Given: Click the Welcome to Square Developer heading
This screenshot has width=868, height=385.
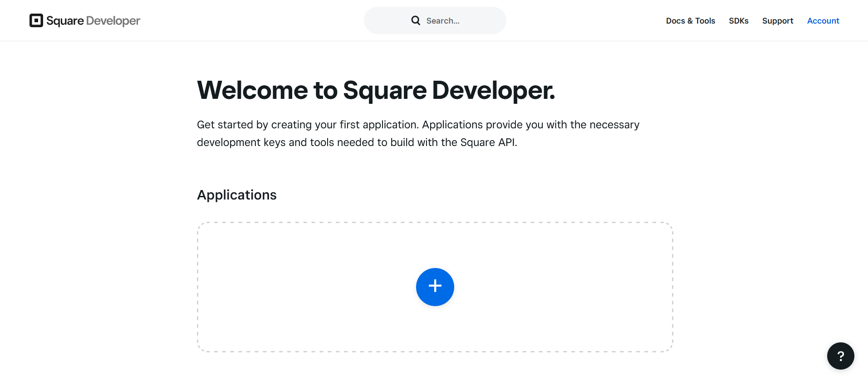Looking at the screenshot, I should (x=376, y=90).
